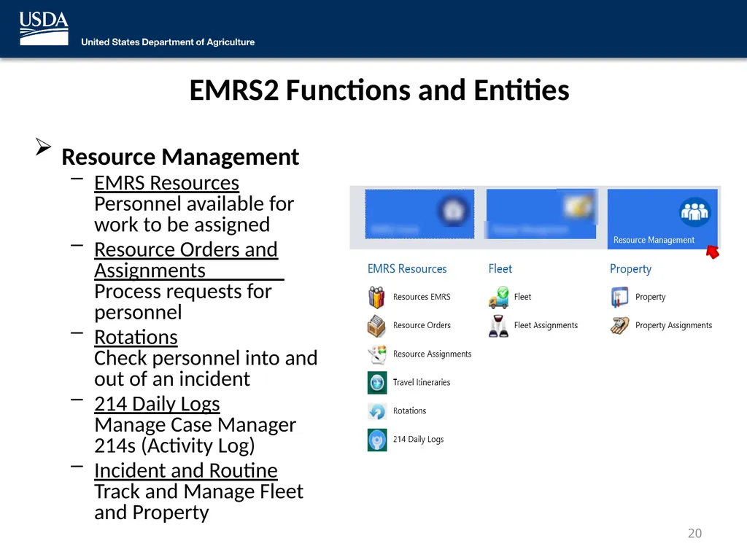Click the Fleet truck icon
This screenshot has height=560, width=747.
click(x=498, y=297)
